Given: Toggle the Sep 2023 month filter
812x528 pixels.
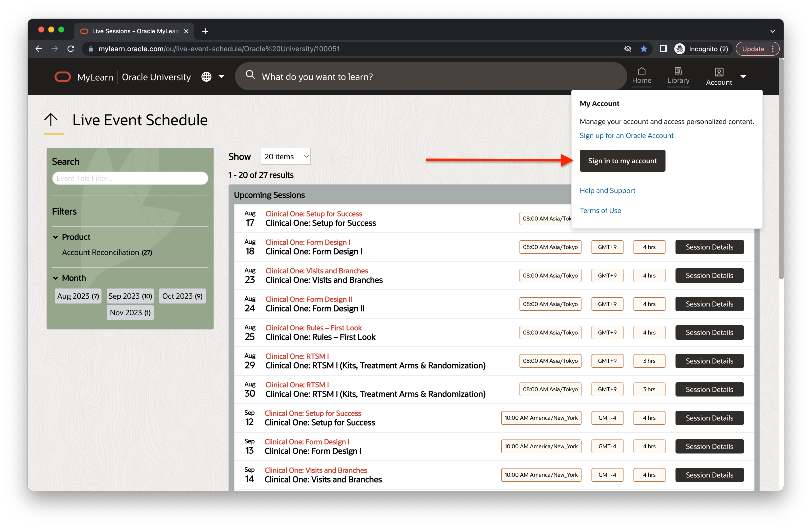Looking at the screenshot, I should click(130, 296).
